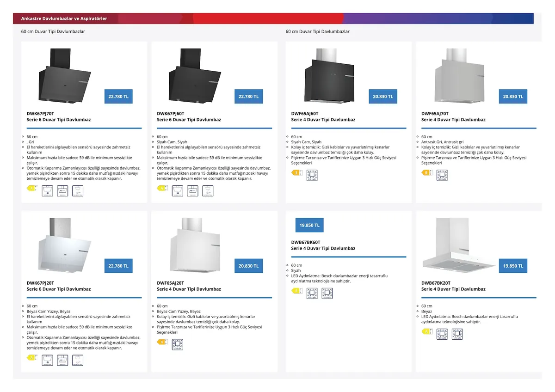The width and height of the screenshot is (555, 392).
Task: Open the grey DWF65AJ70T hood image
Action: [x=460, y=76]
